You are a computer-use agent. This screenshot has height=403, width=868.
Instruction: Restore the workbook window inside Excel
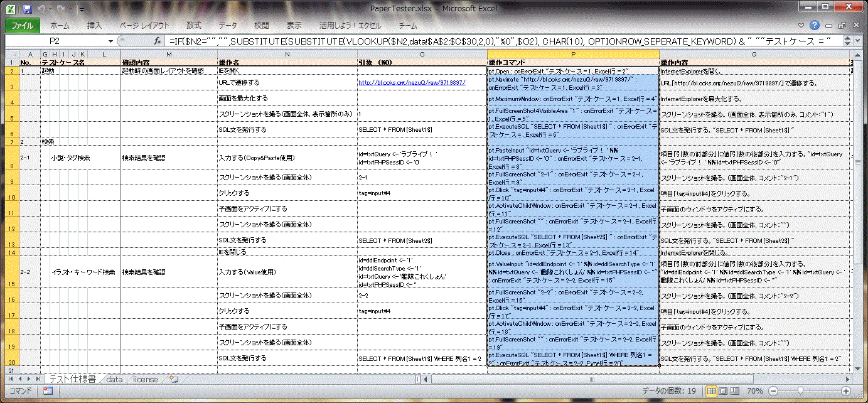843,26
